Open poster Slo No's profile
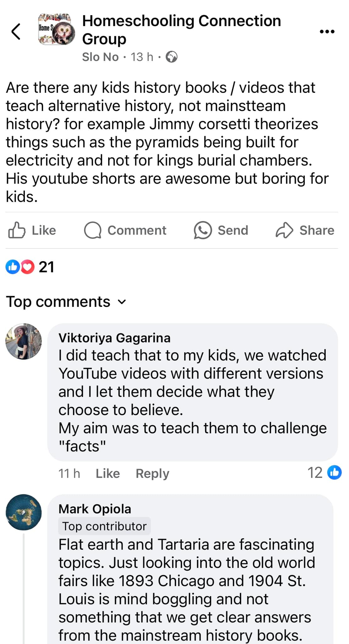Screen dimensions: 349x644 [100, 57]
